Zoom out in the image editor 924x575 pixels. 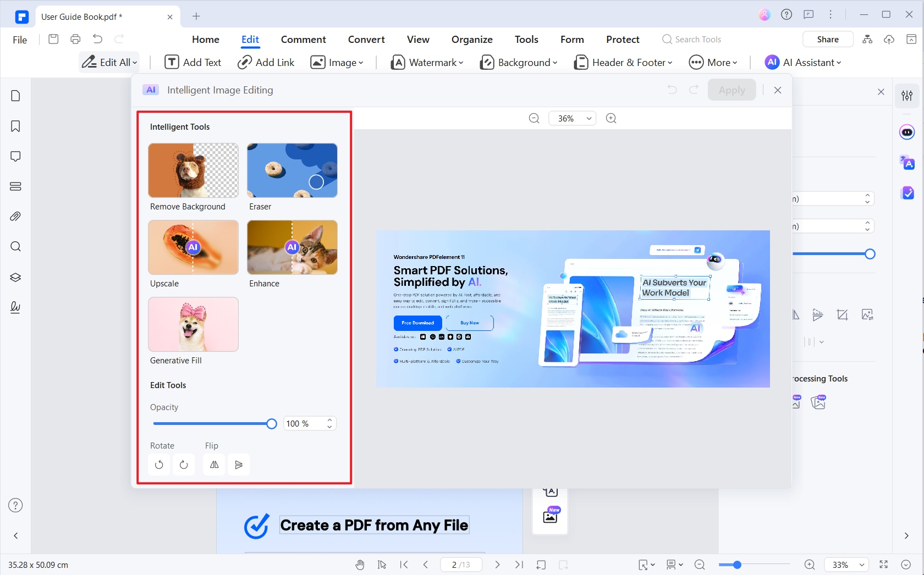pos(534,118)
